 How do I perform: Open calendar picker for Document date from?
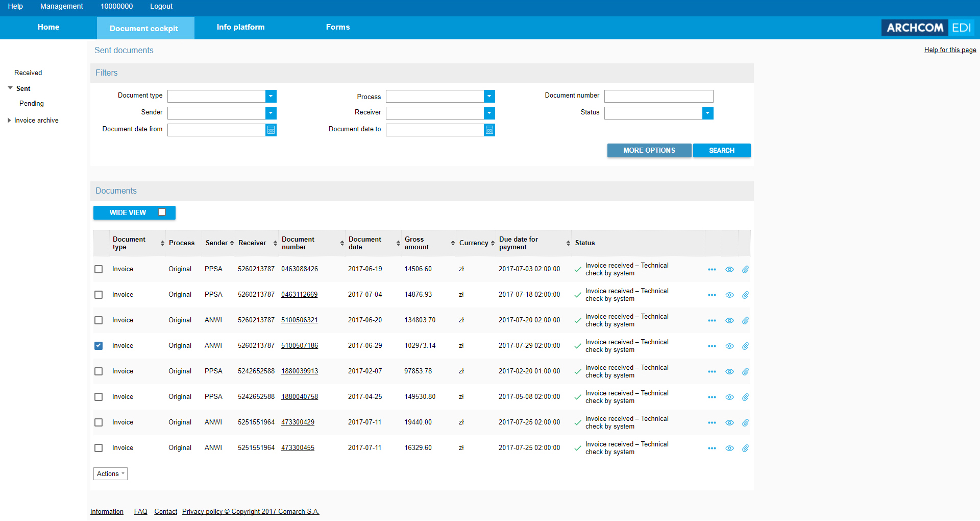click(x=271, y=130)
